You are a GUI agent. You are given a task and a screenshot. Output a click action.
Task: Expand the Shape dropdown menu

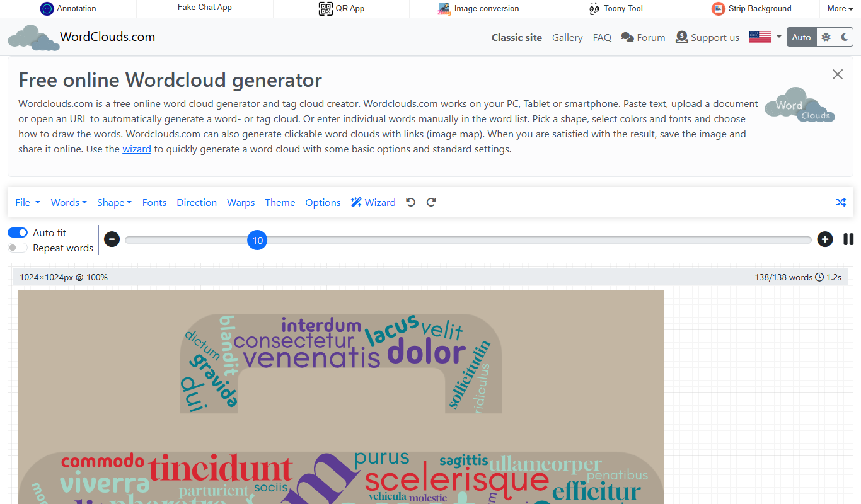(114, 202)
